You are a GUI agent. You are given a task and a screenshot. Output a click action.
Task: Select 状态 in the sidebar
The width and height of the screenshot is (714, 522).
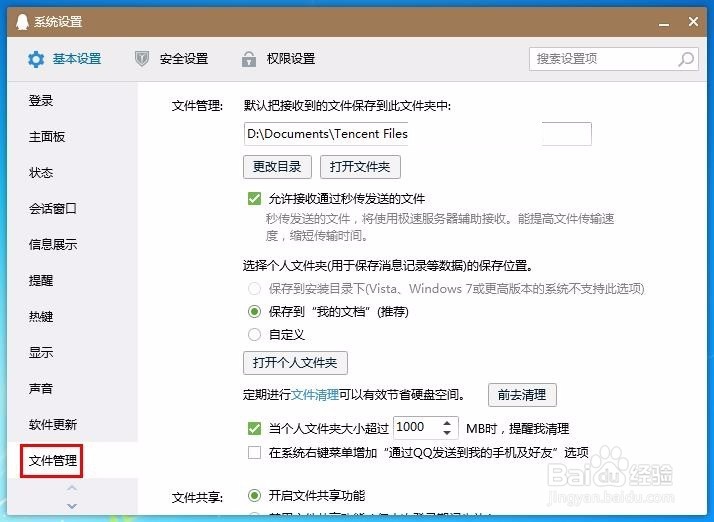(x=41, y=172)
